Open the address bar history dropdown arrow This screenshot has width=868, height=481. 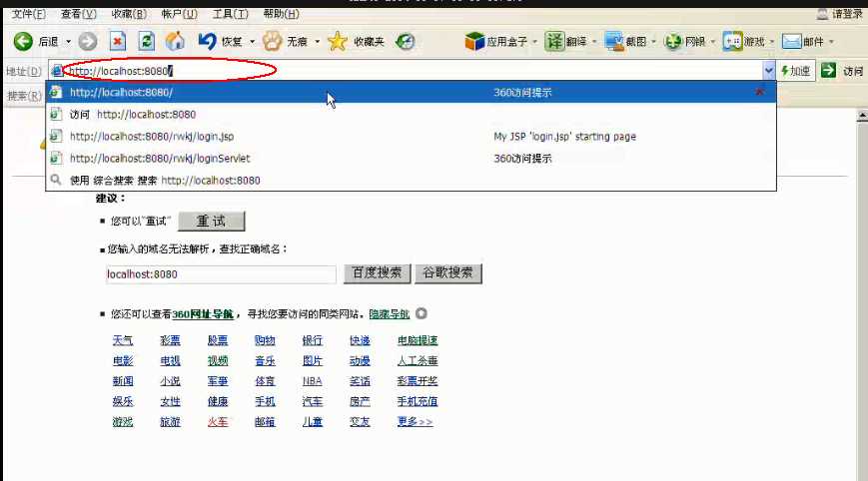(x=768, y=71)
